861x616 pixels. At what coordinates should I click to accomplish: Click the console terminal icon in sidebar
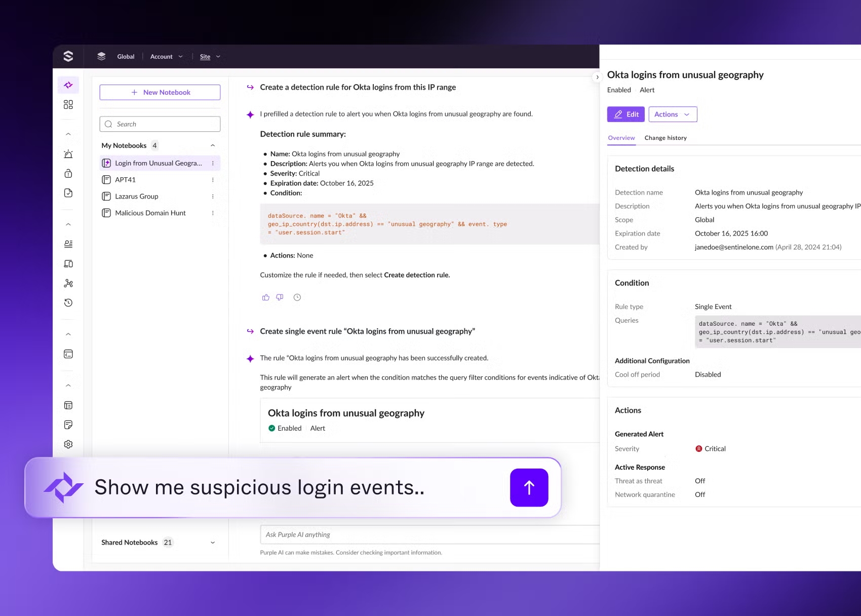tap(68, 354)
